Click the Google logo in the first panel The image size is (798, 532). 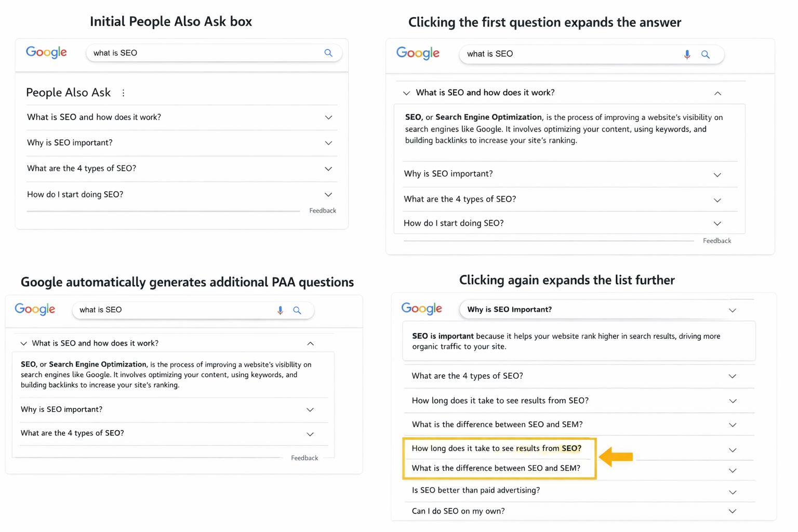click(46, 52)
